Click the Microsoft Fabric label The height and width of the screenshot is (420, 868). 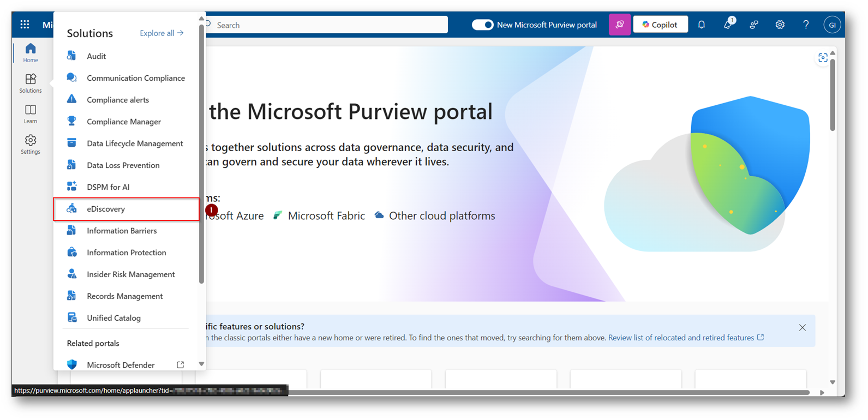coord(326,215)
